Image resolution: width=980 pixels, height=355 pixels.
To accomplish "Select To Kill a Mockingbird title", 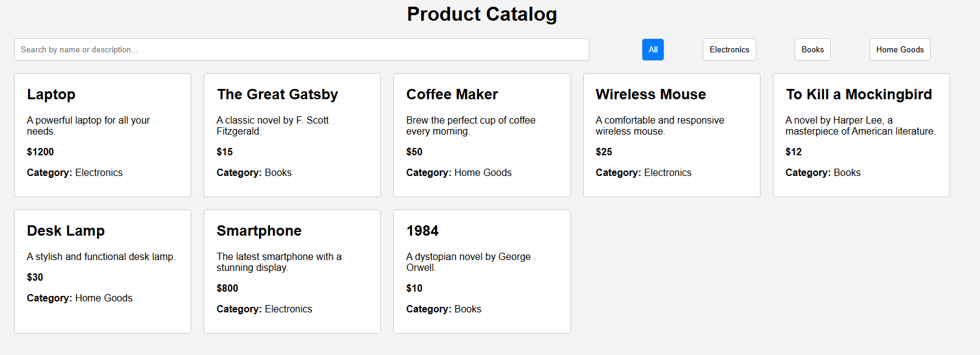I will (x=859, y=94).
